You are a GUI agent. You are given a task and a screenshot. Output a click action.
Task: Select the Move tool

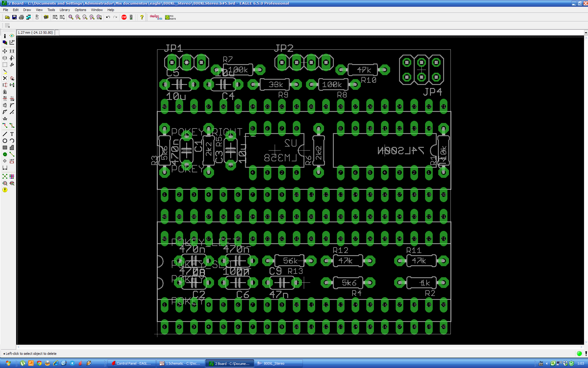(5, 51)
